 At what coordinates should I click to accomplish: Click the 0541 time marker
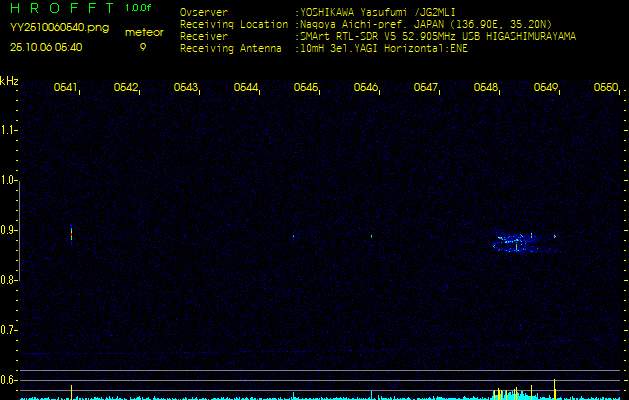[65, 87]
